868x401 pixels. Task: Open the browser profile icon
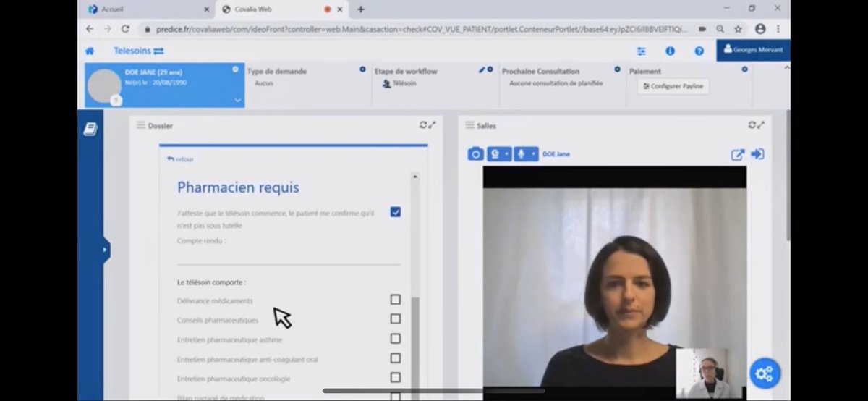[760, 29]
